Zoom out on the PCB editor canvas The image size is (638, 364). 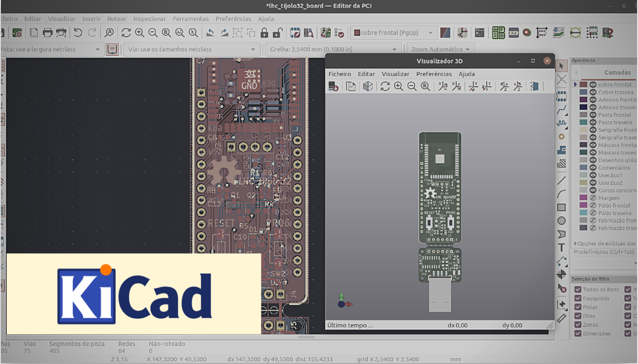153,33
